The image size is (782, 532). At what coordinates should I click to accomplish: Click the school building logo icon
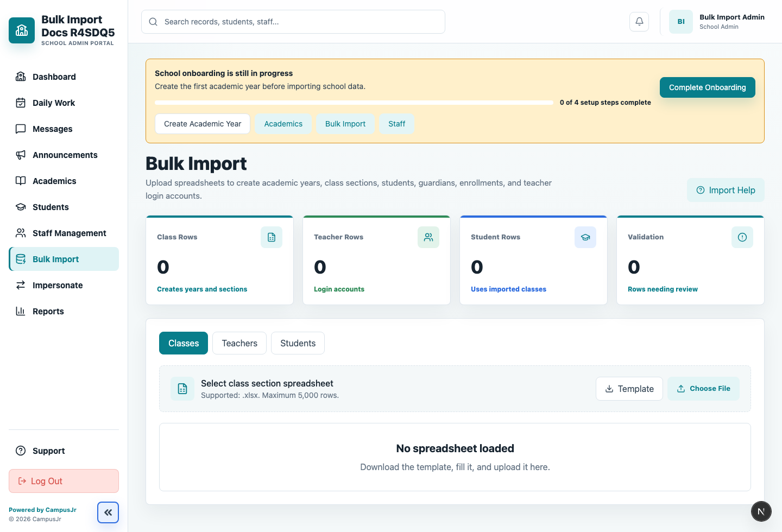pos(22,30)
